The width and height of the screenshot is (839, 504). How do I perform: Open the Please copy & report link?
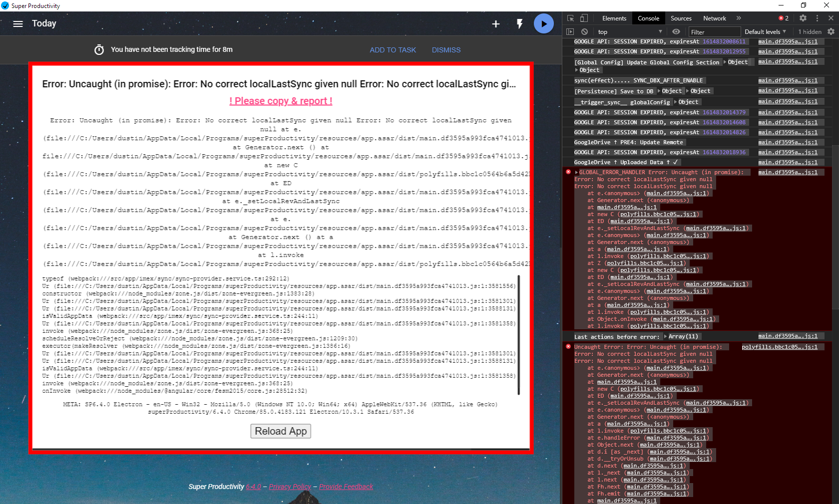pos(280,101)
